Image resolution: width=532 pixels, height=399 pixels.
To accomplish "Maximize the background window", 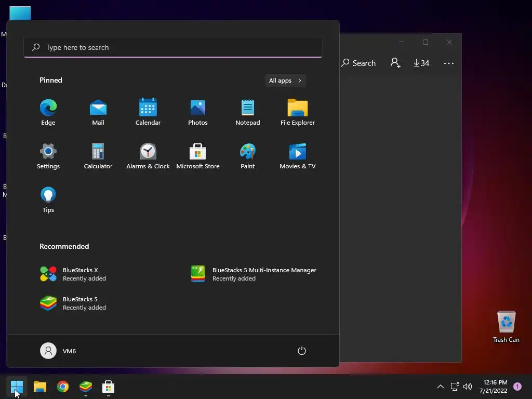I will (425, 42).
